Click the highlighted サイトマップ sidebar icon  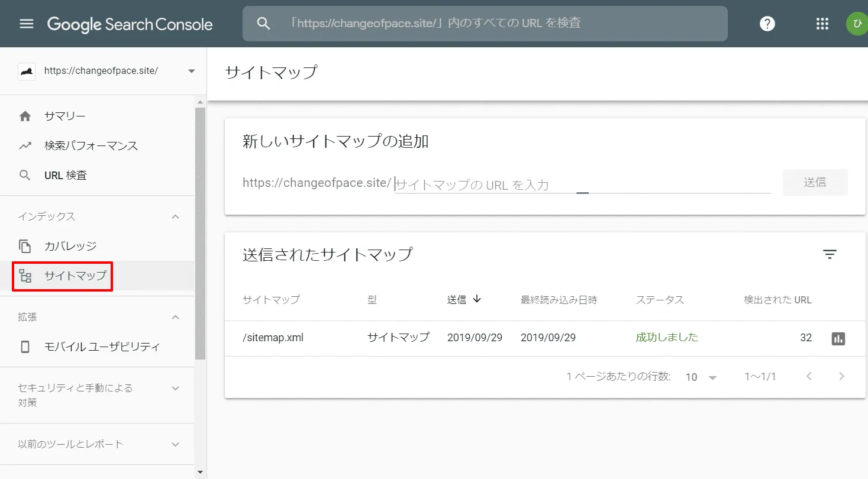pos(25,276)
